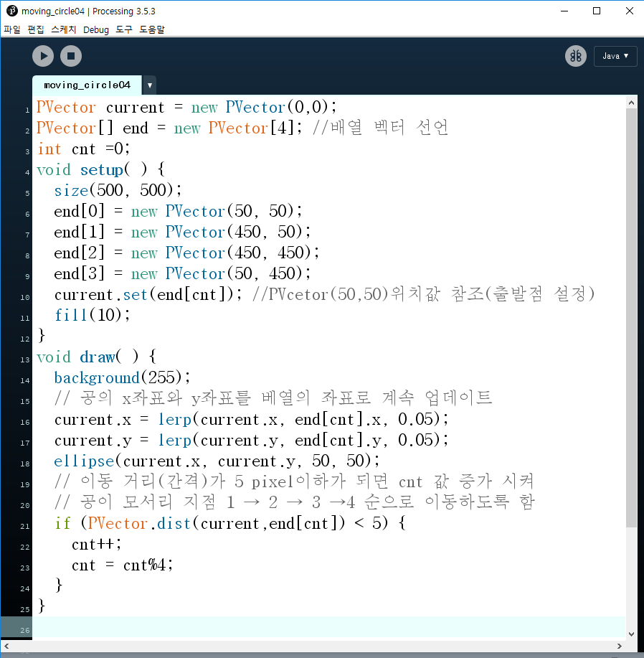
Task: Click 'current.set(end[cnt]);' in the code
Action: 148,295
